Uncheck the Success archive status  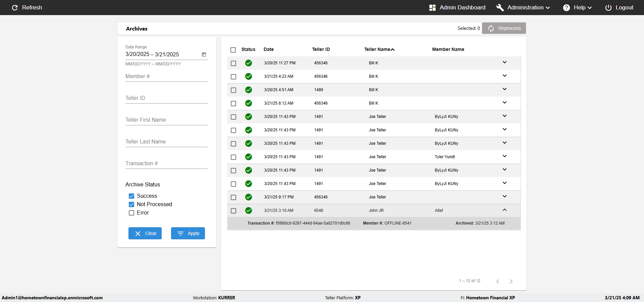point(131,196)
